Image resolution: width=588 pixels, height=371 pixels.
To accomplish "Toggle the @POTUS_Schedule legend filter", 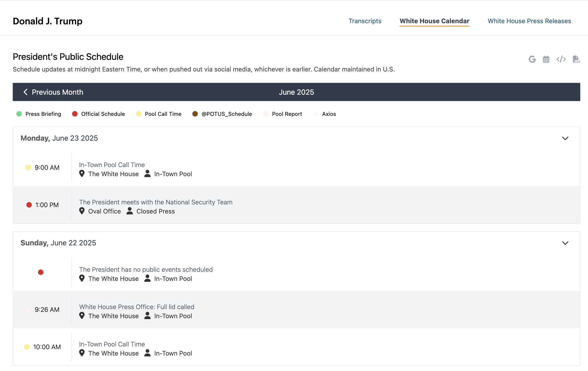I will [x=222, y=114].
